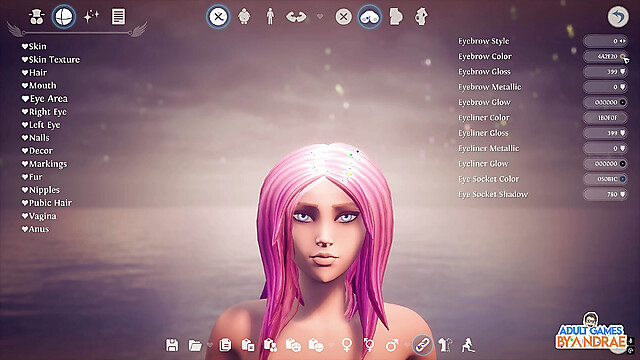Choose the heavy body shape icon

(244, 17)
